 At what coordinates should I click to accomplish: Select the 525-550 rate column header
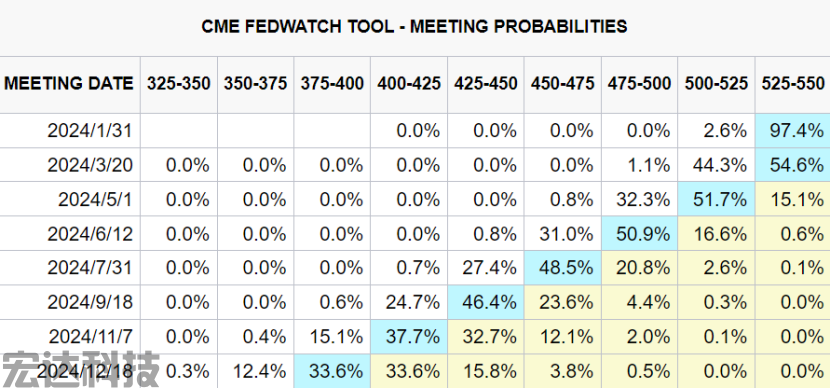(793, 84)
